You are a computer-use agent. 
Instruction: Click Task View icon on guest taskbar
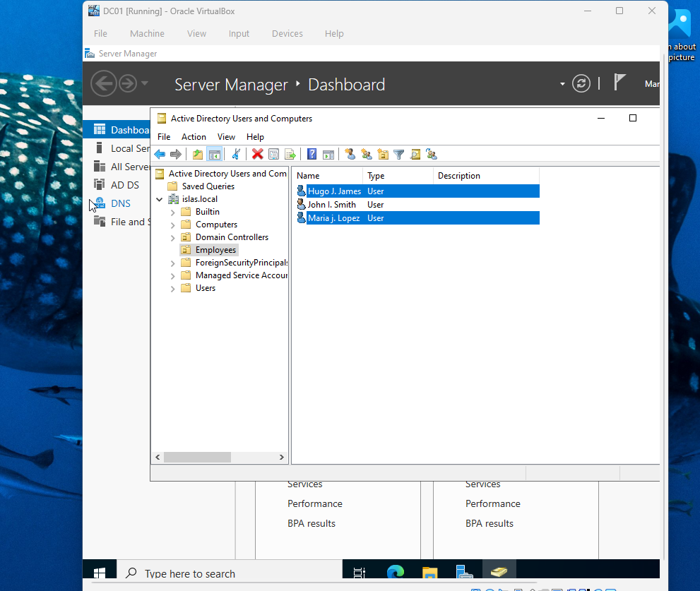[360, 572]
